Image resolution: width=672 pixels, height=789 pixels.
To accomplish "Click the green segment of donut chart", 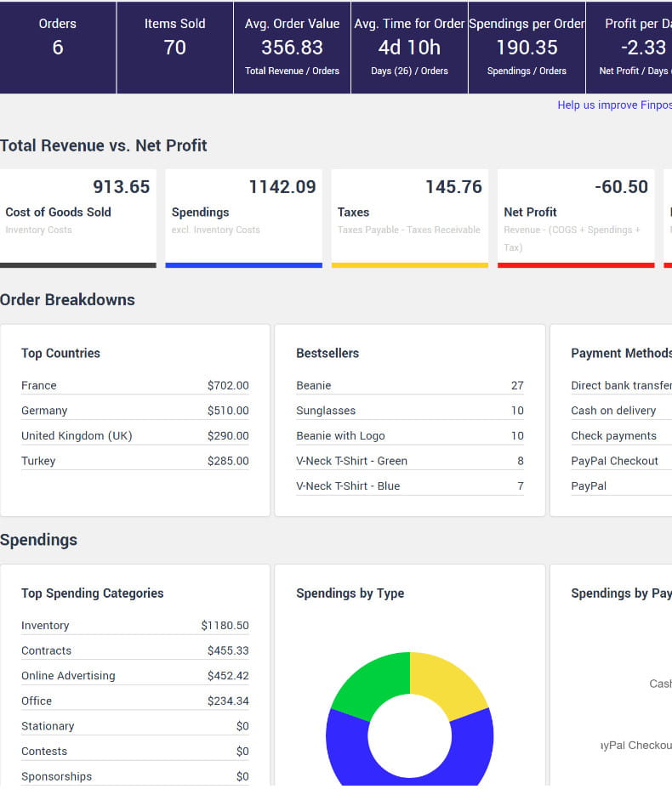I will (x=367, y=681).
